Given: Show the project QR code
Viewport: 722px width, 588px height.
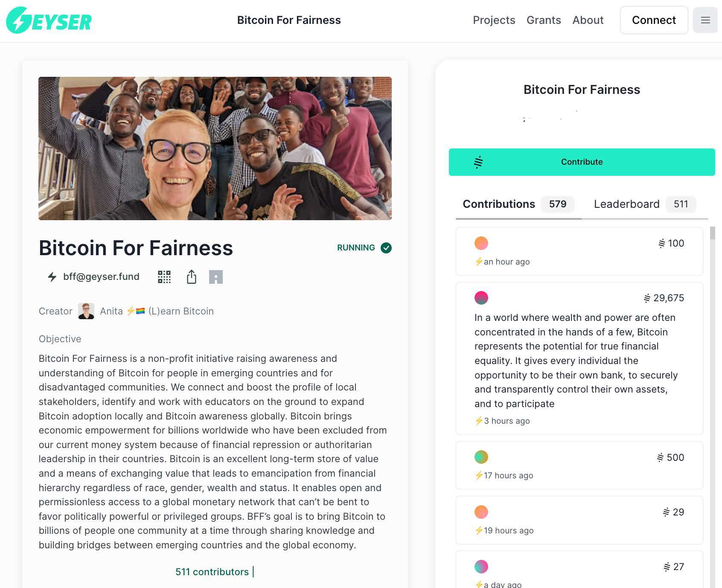Looking at the screenshot, I should [x=164, y=277].
